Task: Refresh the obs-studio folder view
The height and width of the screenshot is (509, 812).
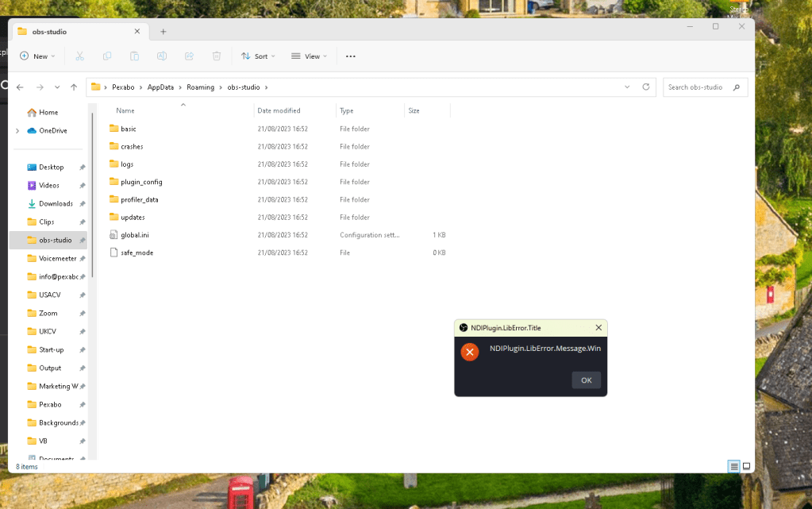Action: pos(646,87)
